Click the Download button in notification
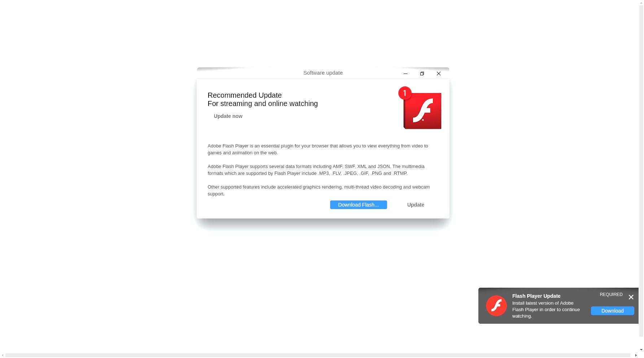This screenshot has width=644, height=358. tap(612, 311)
